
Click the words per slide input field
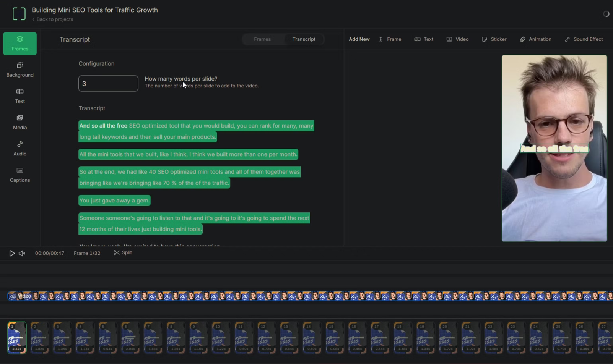108,84
